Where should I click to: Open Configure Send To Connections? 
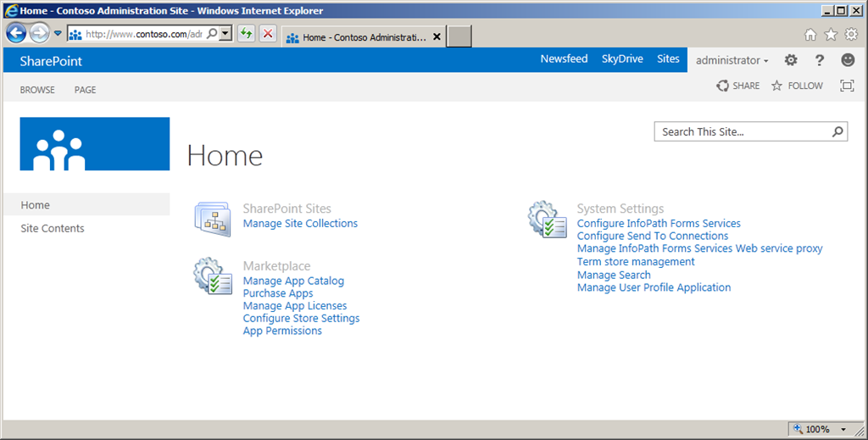[x=653, y=236]
